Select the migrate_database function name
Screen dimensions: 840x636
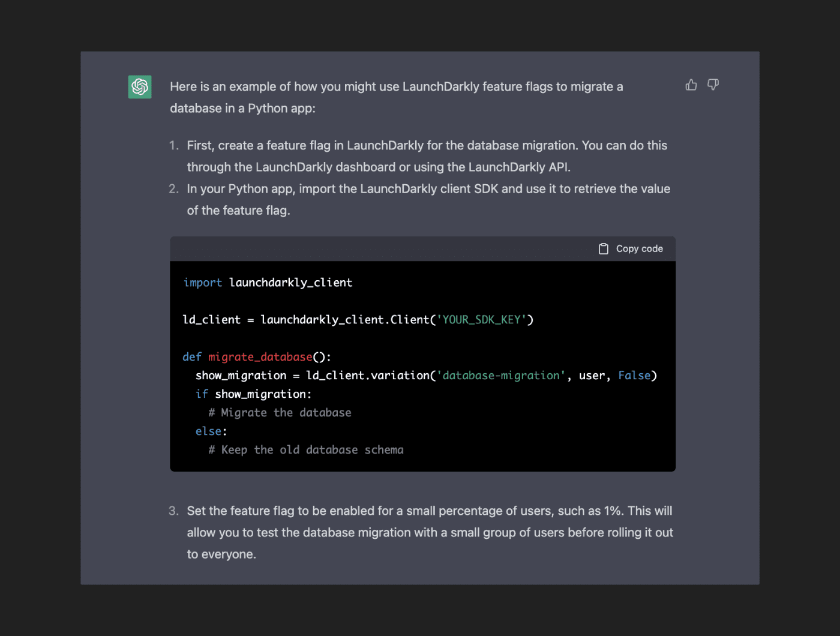(259, 356)
